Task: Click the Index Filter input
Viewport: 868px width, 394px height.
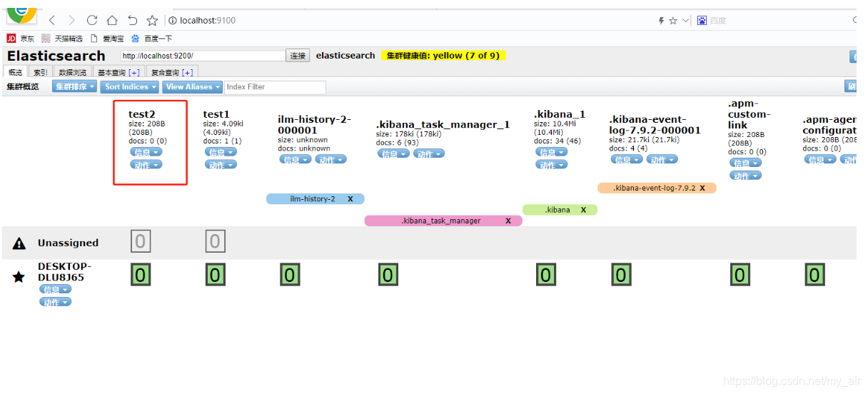Action: tap(275, 87)
